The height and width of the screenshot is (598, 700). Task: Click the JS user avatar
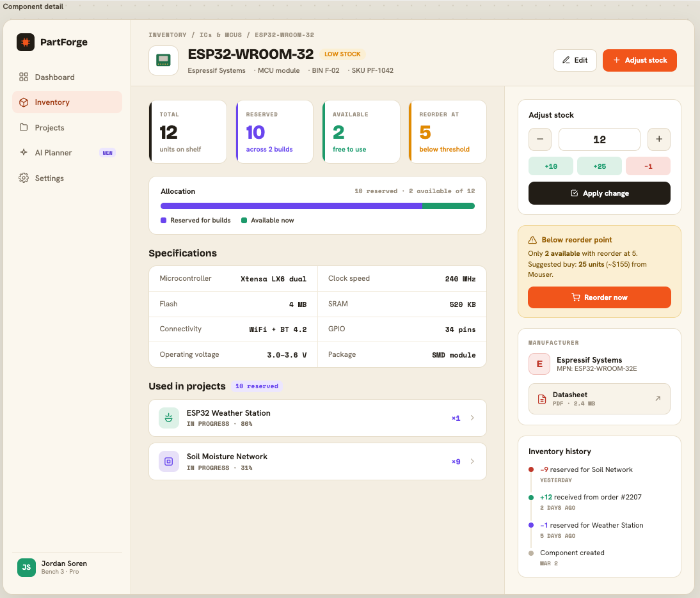click(26, 567)
